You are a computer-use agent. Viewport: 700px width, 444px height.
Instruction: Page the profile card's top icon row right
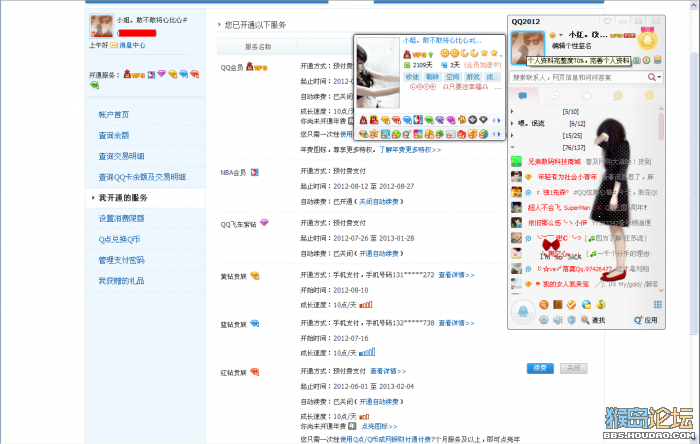499,120
